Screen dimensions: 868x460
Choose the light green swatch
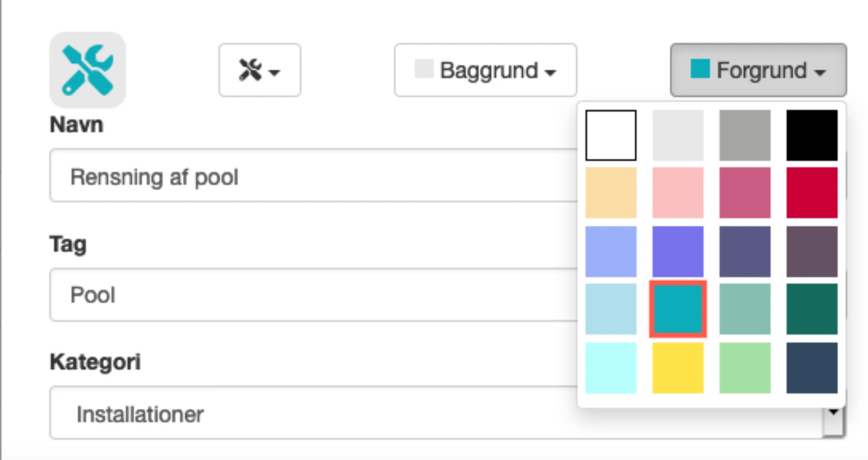pyautogui.click(x=745, y=368)
